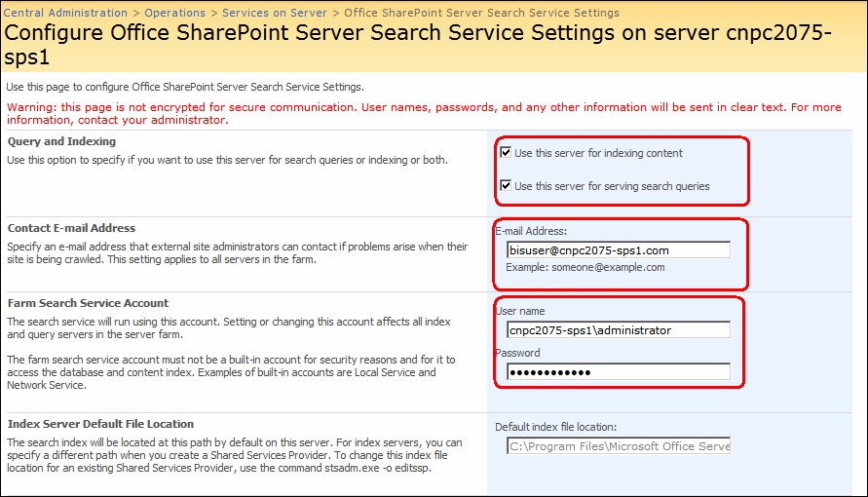Click the 'Example: someone@example.com' hint text
Viewport: 868px width, 497px height.
click(585, 267)
